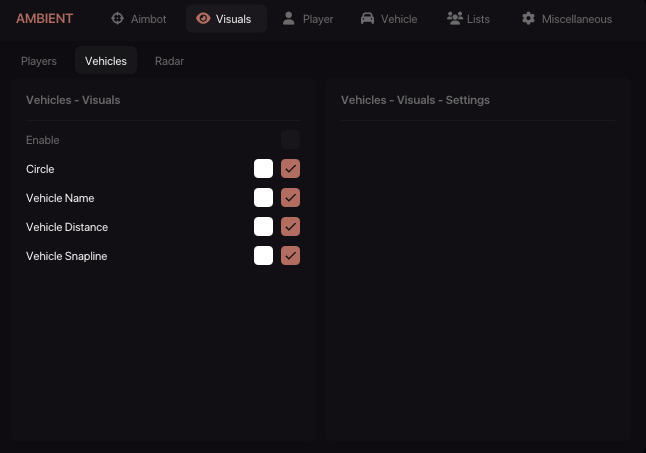Screen dimensions: 646x453
Task: Switch to the Players sub-tab
Action: click(39, 61)
